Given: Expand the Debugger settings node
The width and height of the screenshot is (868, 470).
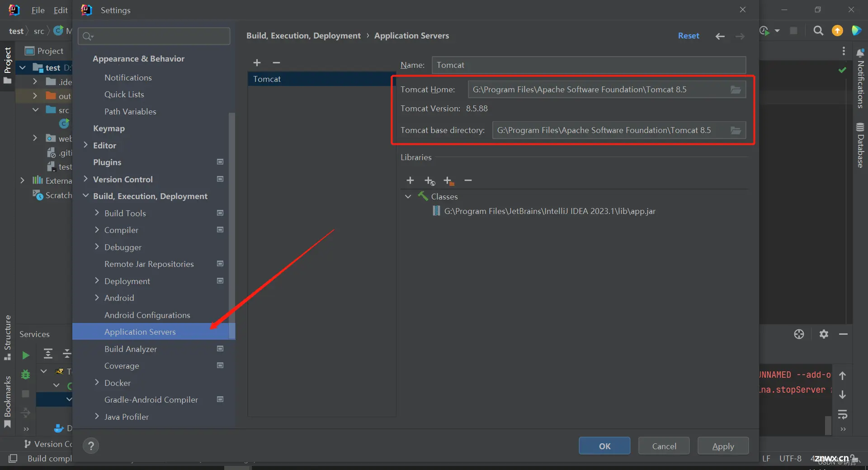Looking at the screenshot, I should 97,247.
